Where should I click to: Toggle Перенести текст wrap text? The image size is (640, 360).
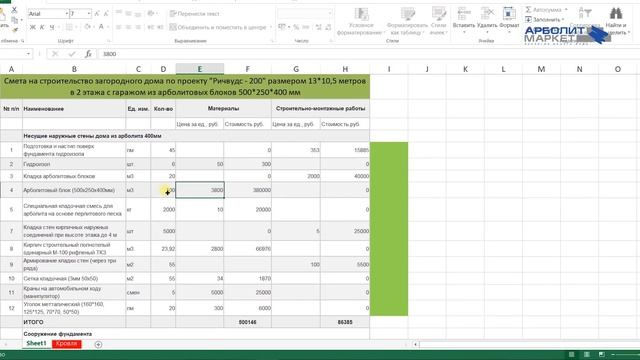(195, 13)
